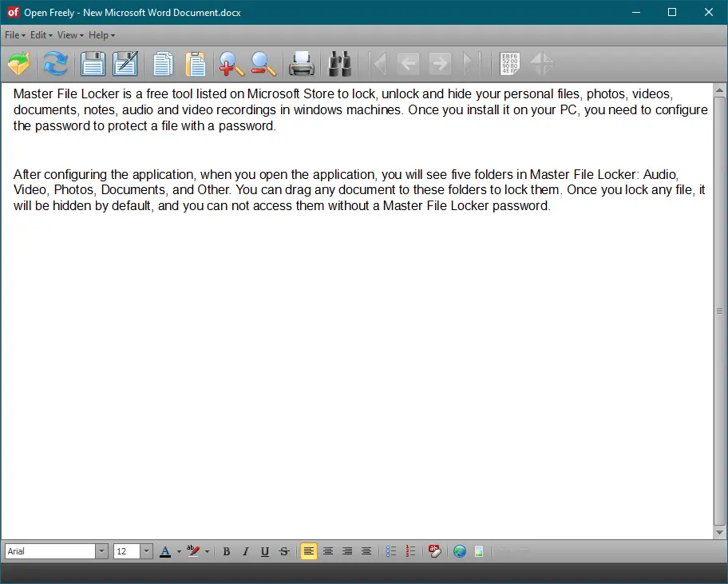Screen dimensions: 728x584
Task: Save the document with the floppy icon
Action: point(93,64)
